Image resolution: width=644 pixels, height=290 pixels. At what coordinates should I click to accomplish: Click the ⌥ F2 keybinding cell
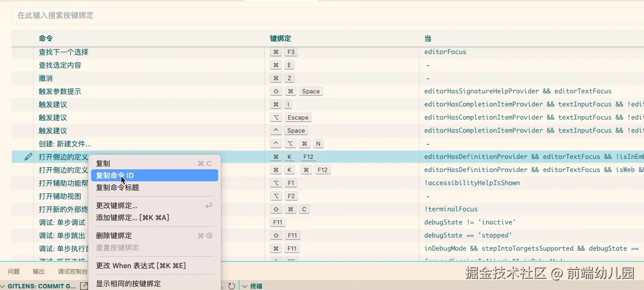284,196
